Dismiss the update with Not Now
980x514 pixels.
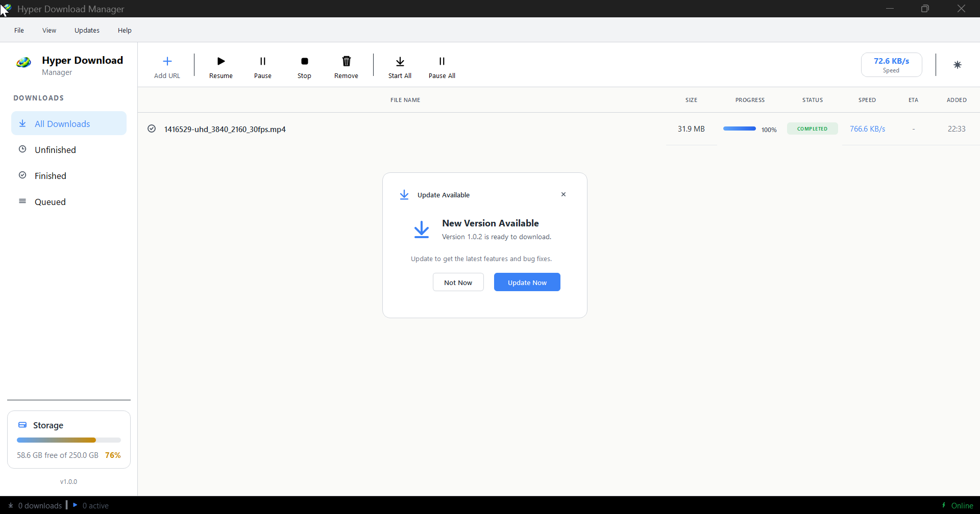(458, 282)
